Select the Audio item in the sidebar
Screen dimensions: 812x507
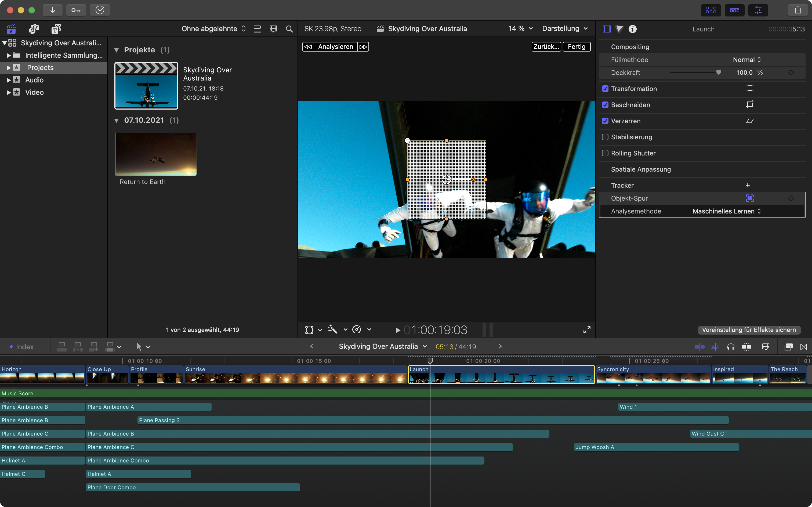pyautogui.click(x=34, y=80)
